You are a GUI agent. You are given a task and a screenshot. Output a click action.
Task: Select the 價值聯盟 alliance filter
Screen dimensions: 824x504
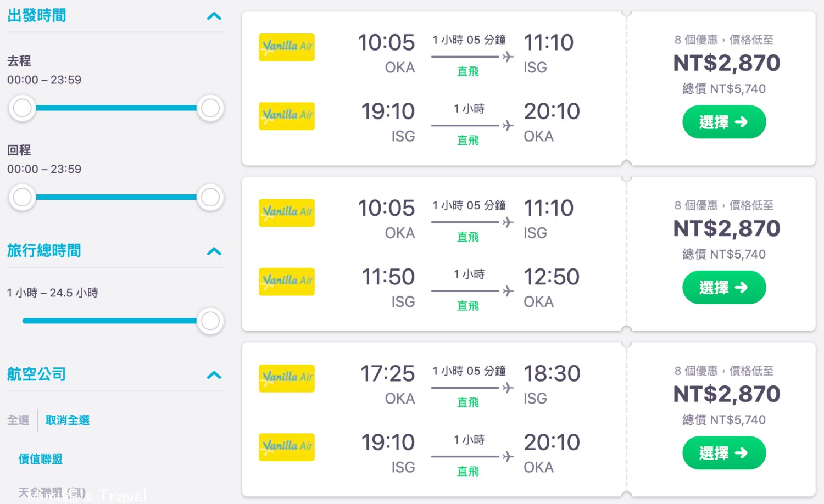[40, 459]
